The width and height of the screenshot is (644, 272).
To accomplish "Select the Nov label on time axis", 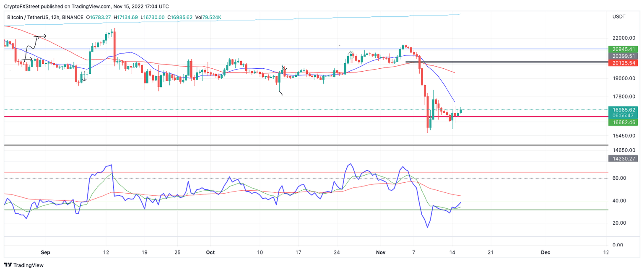I will (x=381, y=252).
